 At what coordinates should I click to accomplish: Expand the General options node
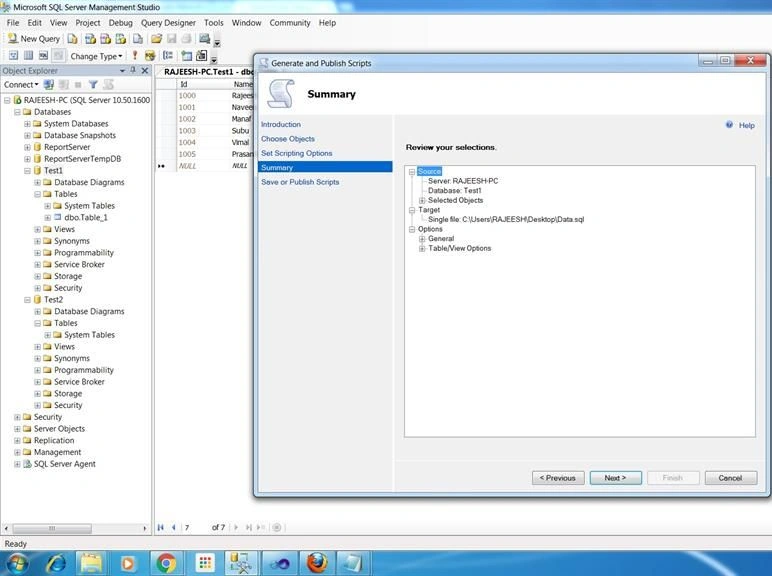422,239
